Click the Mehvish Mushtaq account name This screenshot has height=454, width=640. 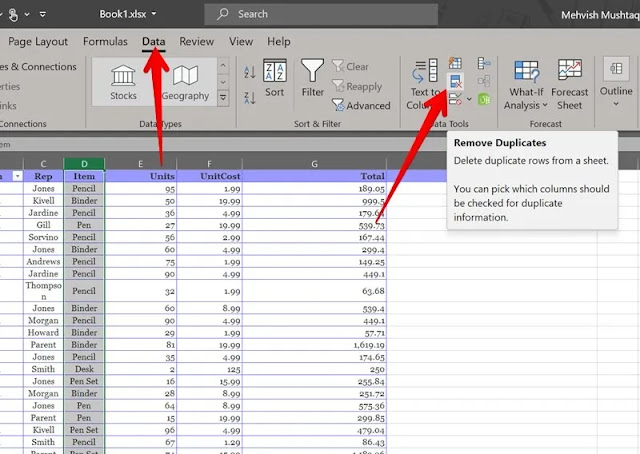pyautogui.click(x=600, y=15)
